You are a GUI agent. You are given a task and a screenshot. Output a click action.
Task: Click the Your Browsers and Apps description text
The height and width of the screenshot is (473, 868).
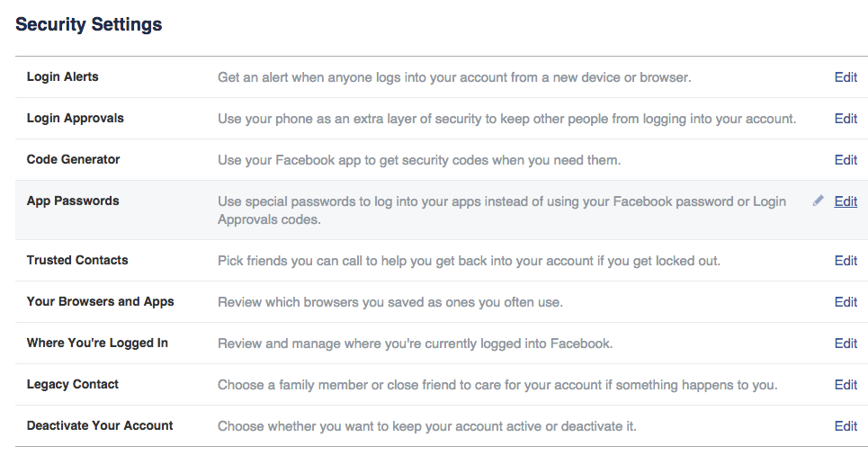click(390, 302)
